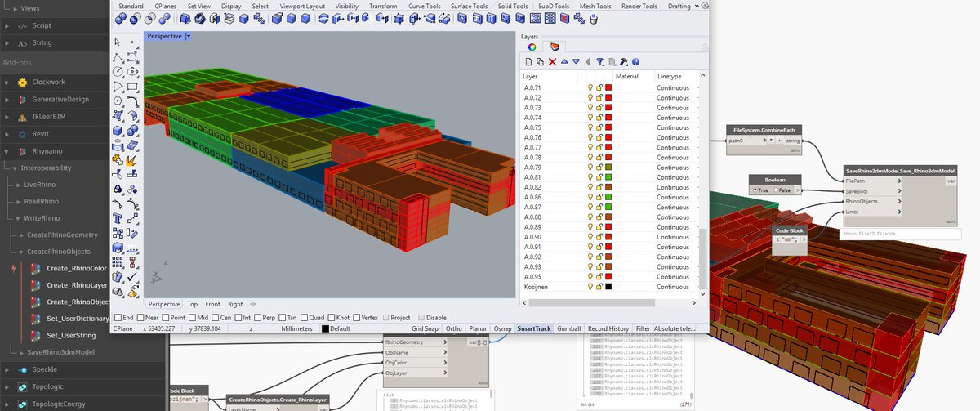Select the Boolean Union icon in Solid Tools
The height and width of the screenshot is (411, 980).
(x=120, y=18)
